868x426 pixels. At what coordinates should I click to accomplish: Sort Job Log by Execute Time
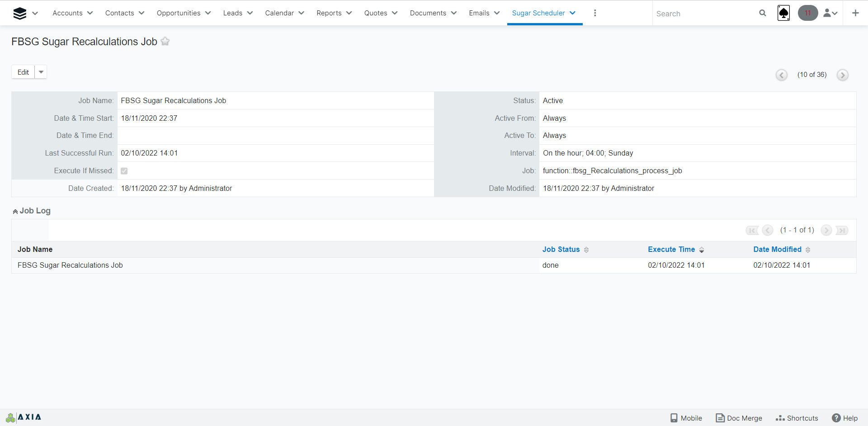tap(671, 250)
